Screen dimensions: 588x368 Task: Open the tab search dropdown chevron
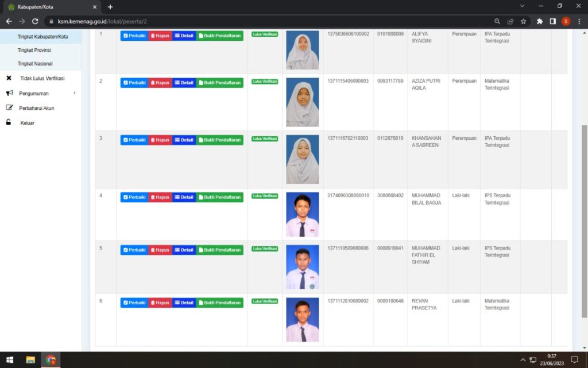(x=522, y=6)
